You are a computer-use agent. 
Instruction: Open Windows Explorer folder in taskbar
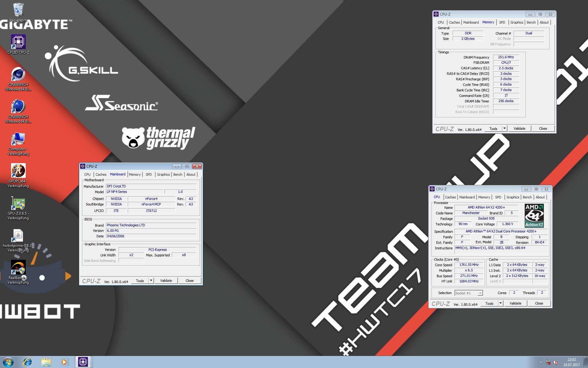[x=46, y=362]
